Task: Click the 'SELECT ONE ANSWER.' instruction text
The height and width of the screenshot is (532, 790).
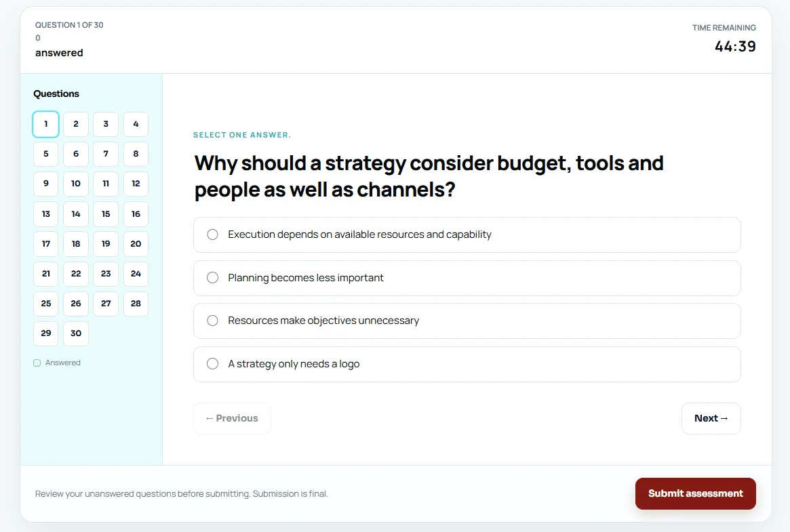Action: tap(242, 135)
